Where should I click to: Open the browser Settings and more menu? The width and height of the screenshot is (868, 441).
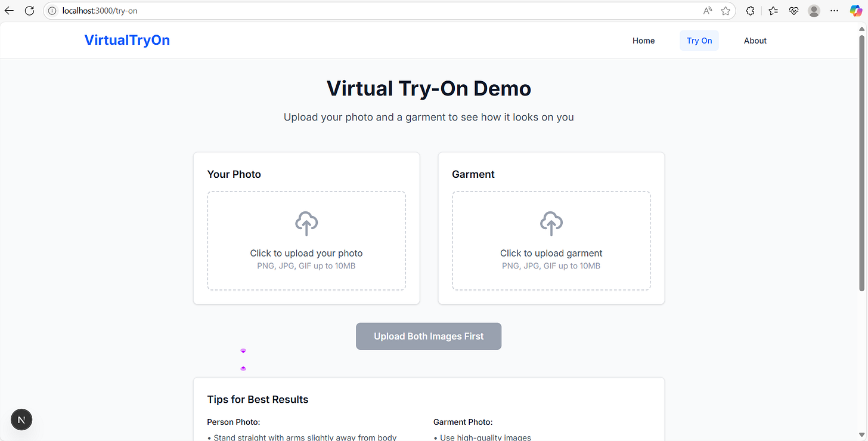(x=834, y=11)
